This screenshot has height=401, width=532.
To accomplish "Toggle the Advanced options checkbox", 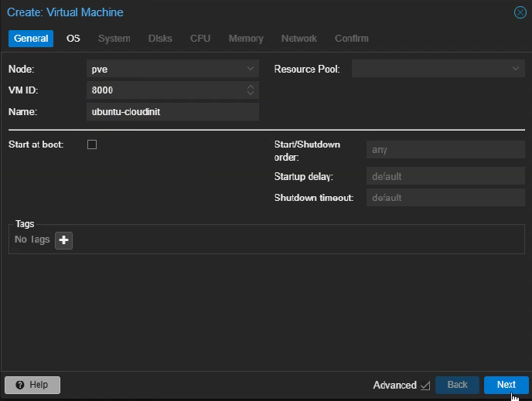I will [425, 385].
